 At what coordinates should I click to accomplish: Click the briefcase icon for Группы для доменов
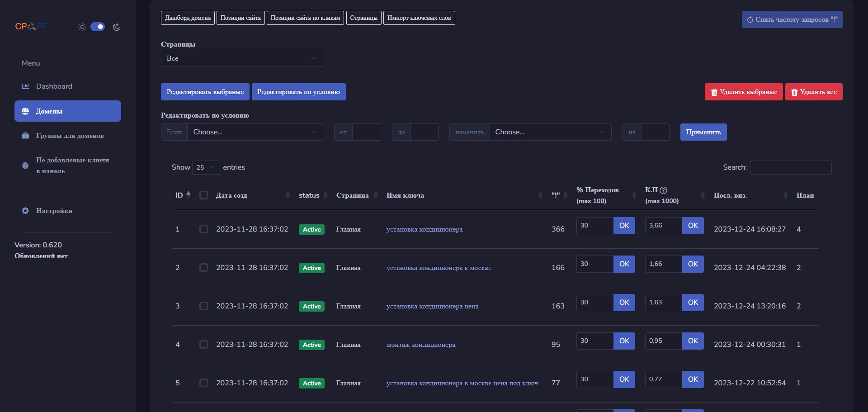tap(25, 136)
